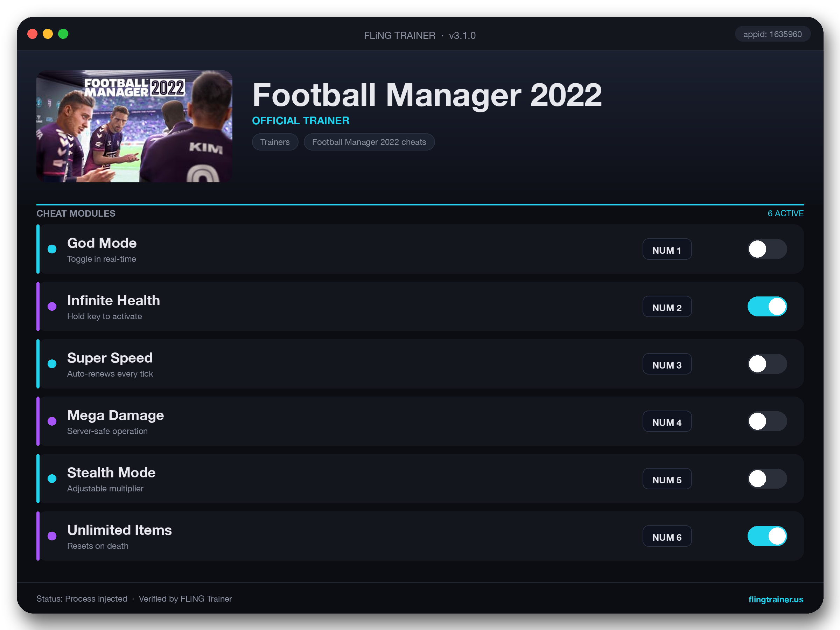Click the cyan dot next to Super Speed
The width and height of the screenshot is (840, 630).
[x=52, y=364]
